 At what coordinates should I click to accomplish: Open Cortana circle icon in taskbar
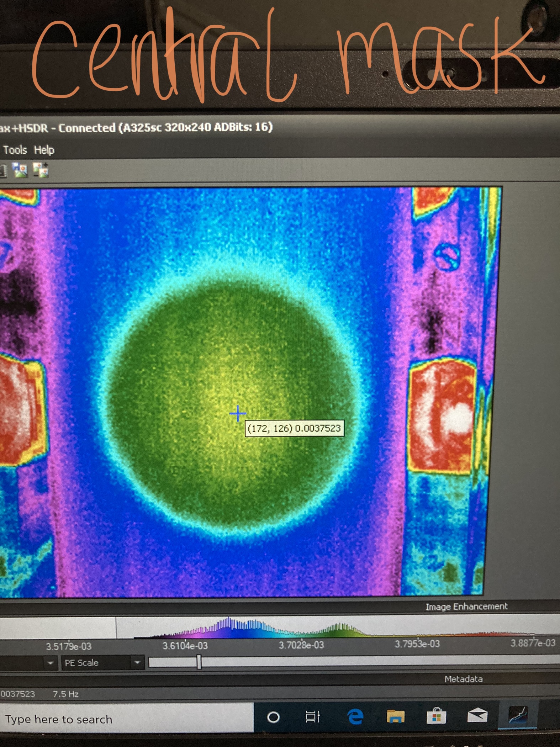tap(273, 717)
